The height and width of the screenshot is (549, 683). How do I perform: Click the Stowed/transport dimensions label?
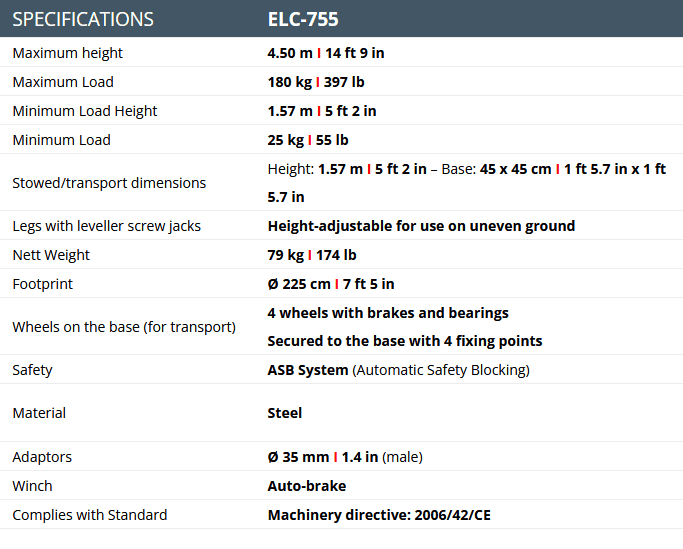pos(109,183)
